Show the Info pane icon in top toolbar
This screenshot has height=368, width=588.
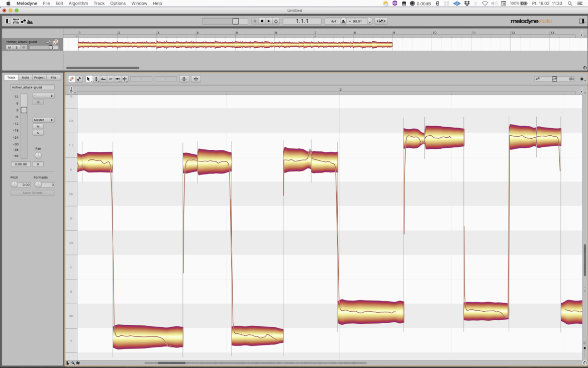8,22
